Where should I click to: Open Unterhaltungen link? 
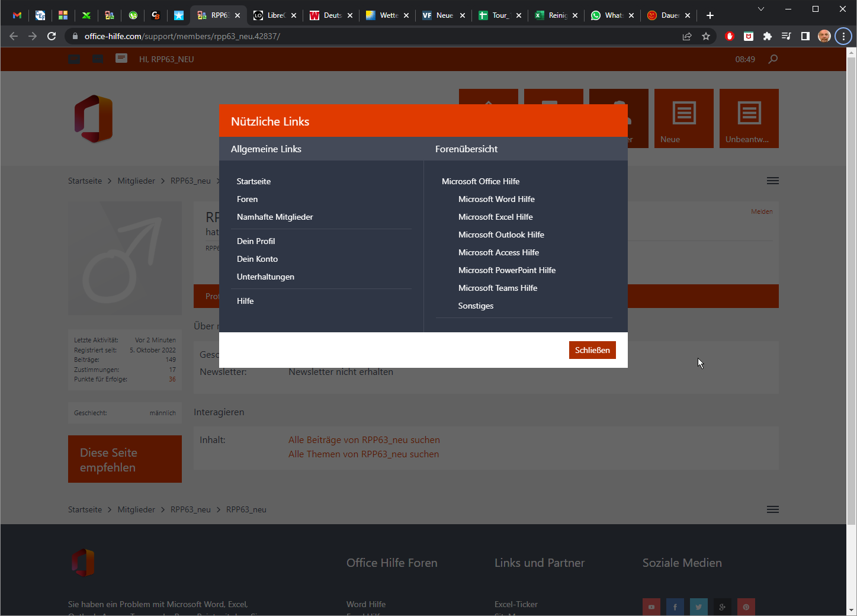[x=265, y=277]
